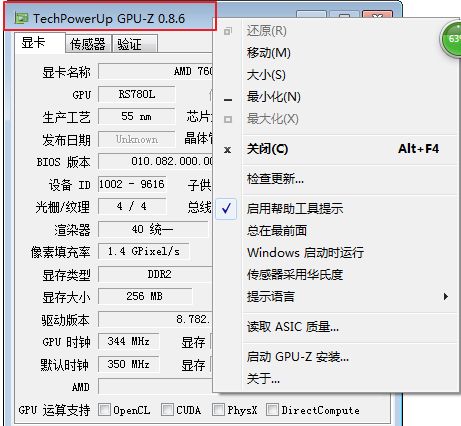This screenshot has height=426, width=461.
Task: Enable the OpenCL checkbox
Action: [104, 409]
